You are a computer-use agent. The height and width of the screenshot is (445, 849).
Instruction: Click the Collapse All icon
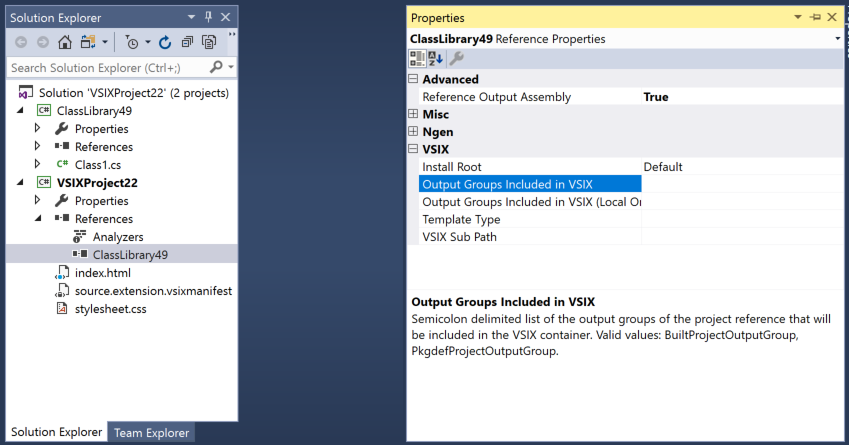tap(187, 42)
